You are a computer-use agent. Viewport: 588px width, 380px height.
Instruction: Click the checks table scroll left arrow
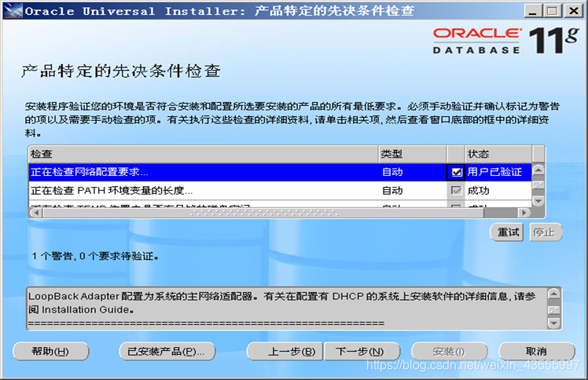(36, 213)
